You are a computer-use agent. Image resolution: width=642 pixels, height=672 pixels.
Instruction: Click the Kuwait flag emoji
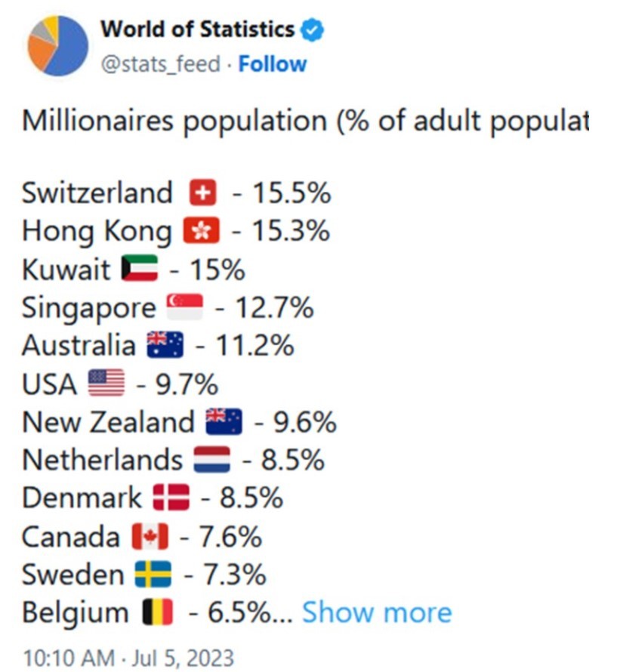(x=140, y=269)
